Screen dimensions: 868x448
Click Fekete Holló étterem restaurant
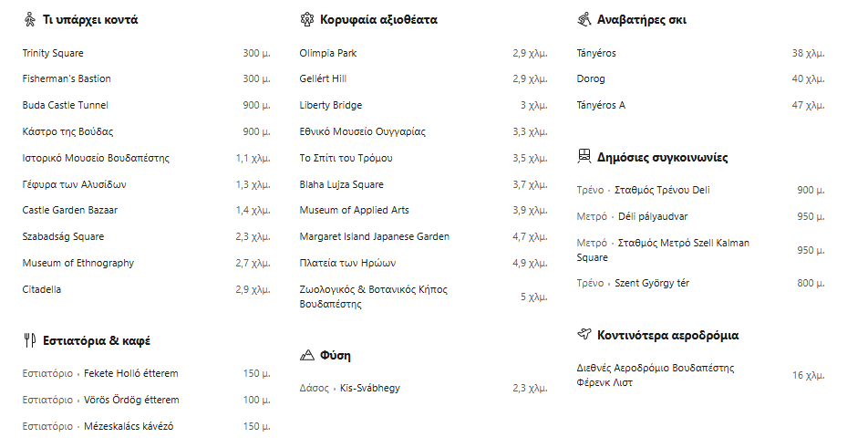(x=131, y=373)
